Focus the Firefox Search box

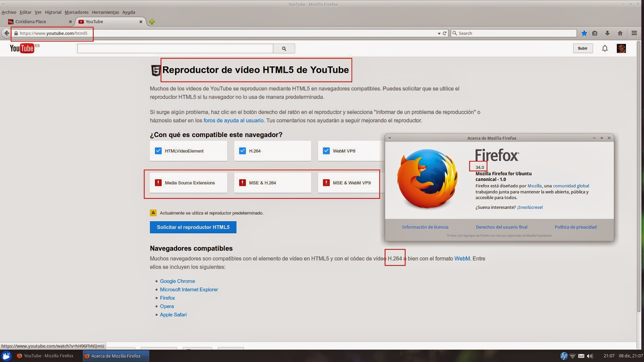514,33
